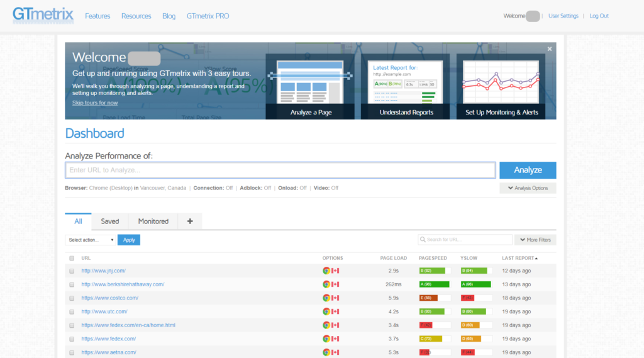Image resolution: width=644 pixels, height=358 pixels.
Task: Click Chrome icon in berkshirehathaway.com row
Action: [326, 284]
